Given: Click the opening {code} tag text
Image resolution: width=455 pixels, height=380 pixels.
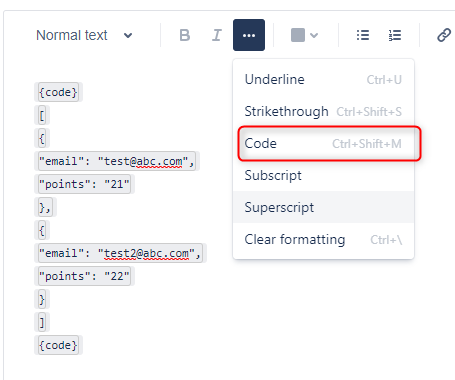Looking at the screenshot, I should coord(58,92).
